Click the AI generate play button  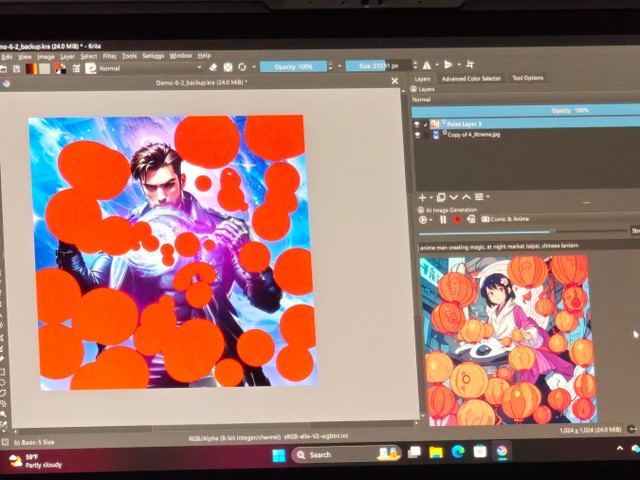423,220
